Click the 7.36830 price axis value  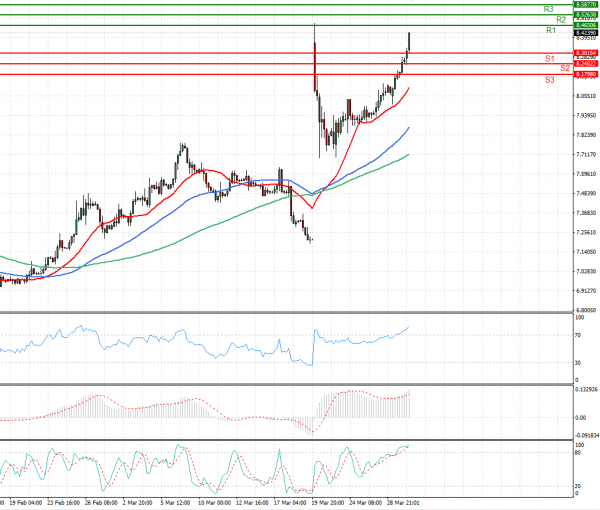pyautogui.click(x=586, y=213)
